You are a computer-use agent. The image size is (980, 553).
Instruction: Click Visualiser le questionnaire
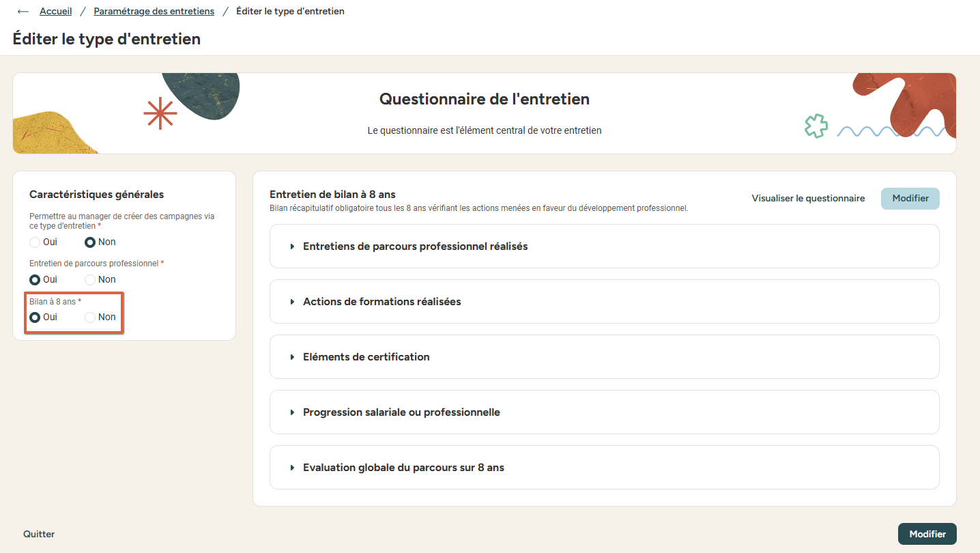coord(808,199)
